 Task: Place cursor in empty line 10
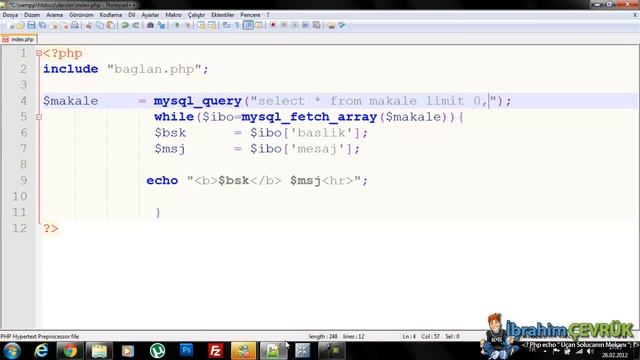339,196
